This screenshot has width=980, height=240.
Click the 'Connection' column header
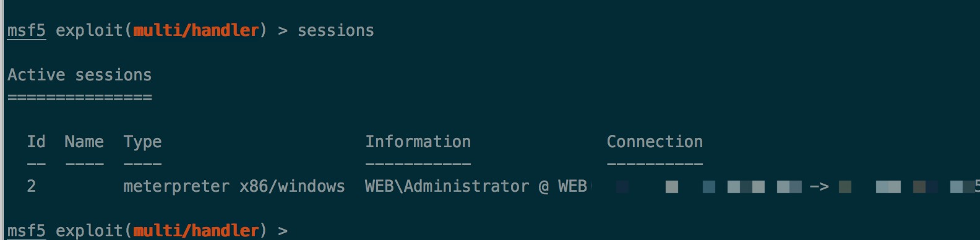(655, 142)
